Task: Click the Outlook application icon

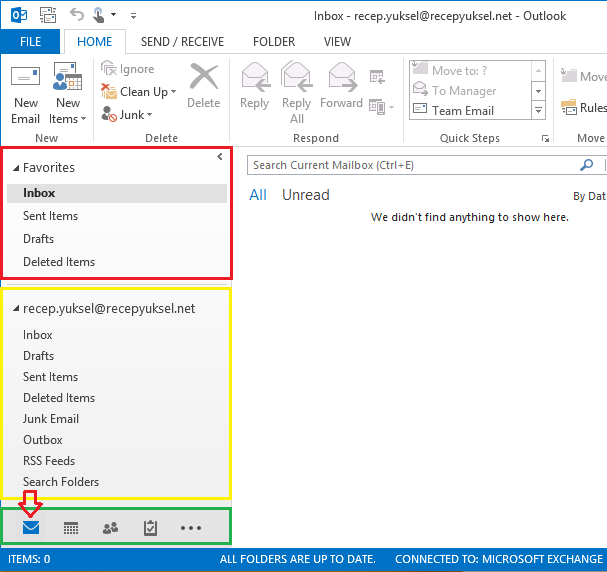Action: coord(19,15)
